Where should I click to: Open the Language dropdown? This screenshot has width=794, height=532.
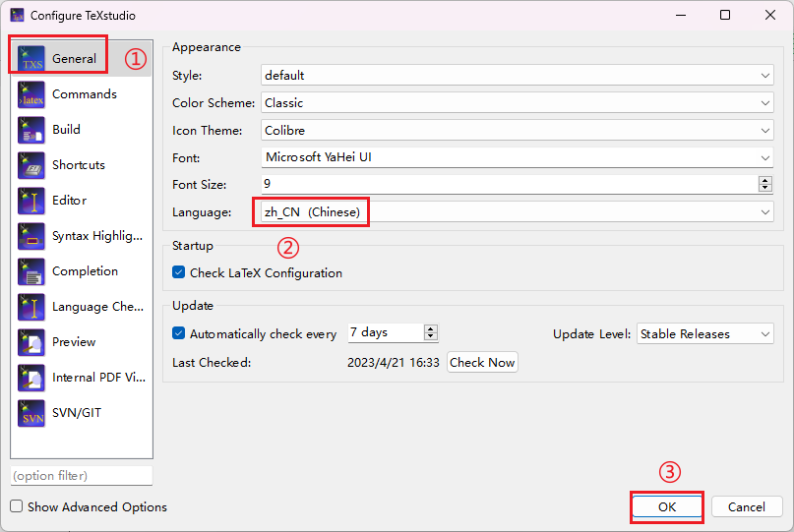click(517, 212)
